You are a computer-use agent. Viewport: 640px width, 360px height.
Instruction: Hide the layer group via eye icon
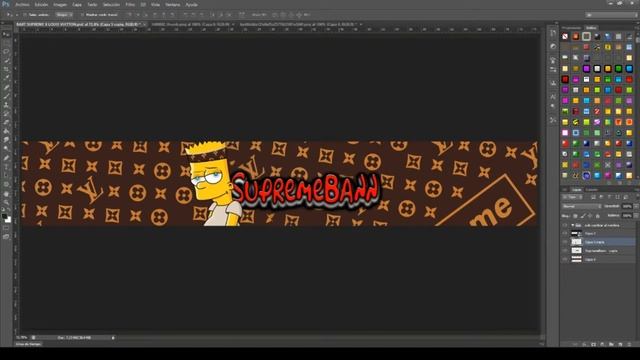[565, 225]
